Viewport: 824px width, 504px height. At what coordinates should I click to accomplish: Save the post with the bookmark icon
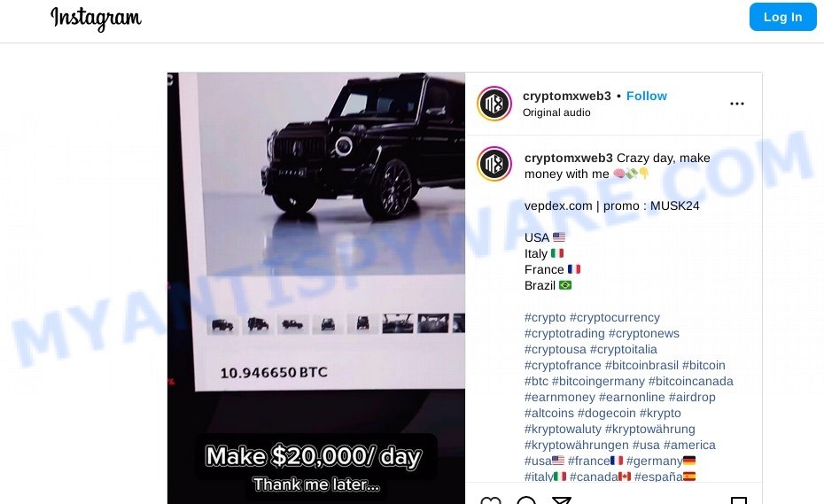738,500
